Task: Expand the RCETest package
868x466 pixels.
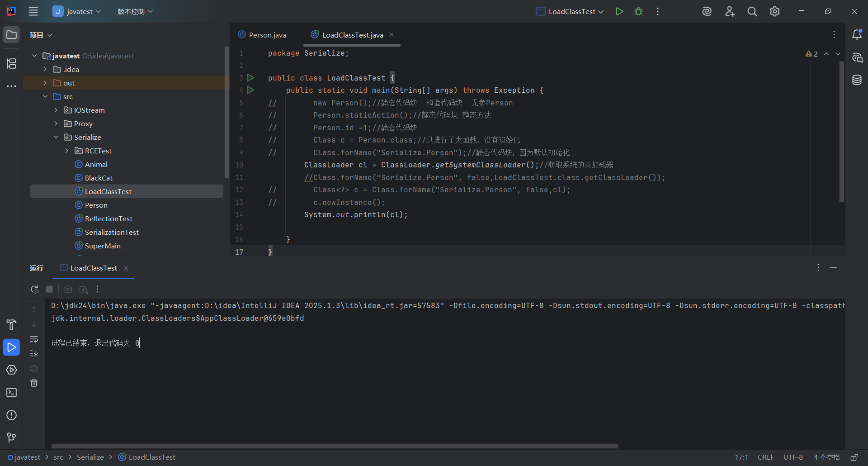Action: coord(67,151)
